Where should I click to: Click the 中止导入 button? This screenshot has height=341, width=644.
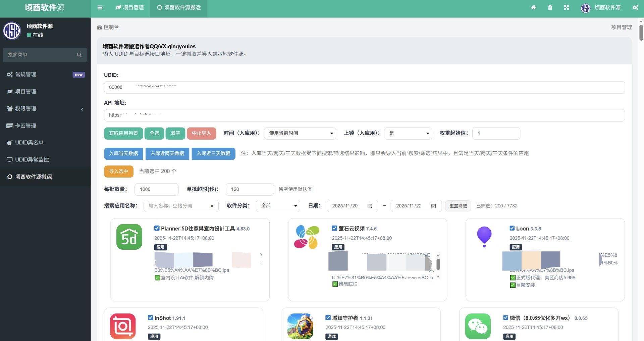[x=202, y=133]
